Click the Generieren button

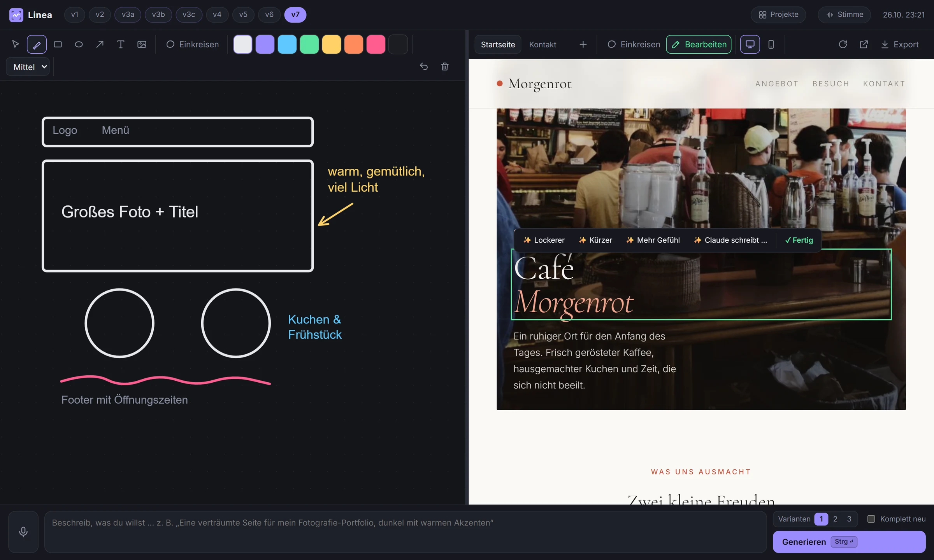click(x=849, y=542)
